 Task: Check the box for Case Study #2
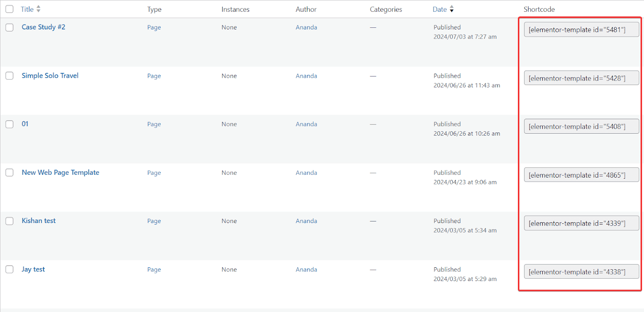(x=9, y=27)
